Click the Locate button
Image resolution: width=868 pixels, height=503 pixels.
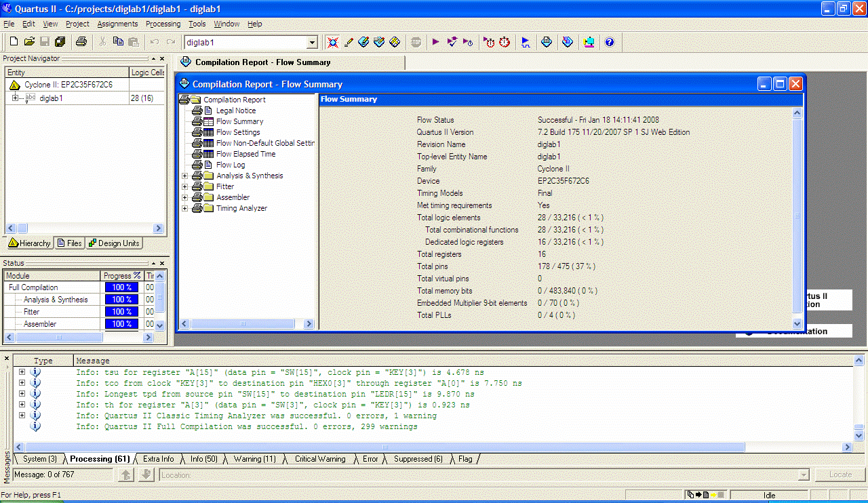(839, 474)
